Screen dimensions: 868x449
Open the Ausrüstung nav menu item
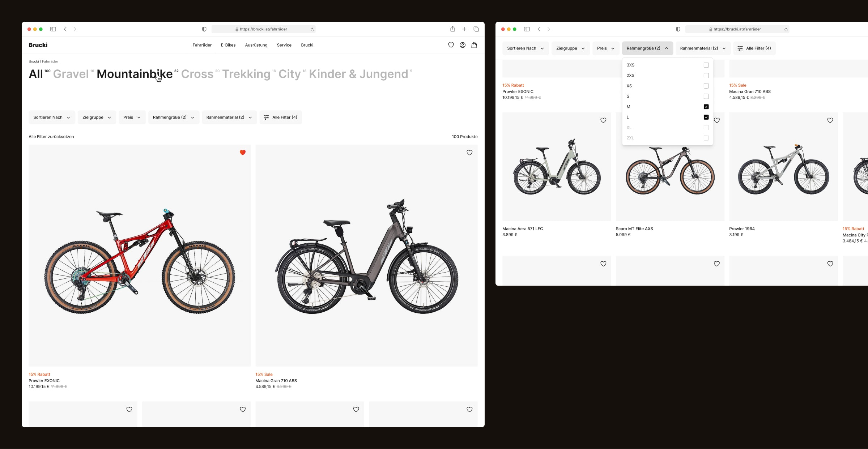pos(256,45)
